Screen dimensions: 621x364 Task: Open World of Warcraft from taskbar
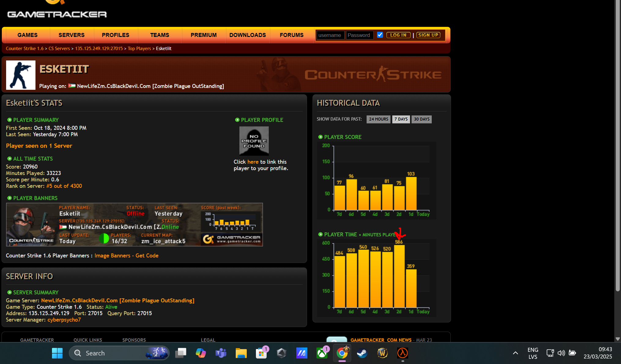tap(383, 353)
